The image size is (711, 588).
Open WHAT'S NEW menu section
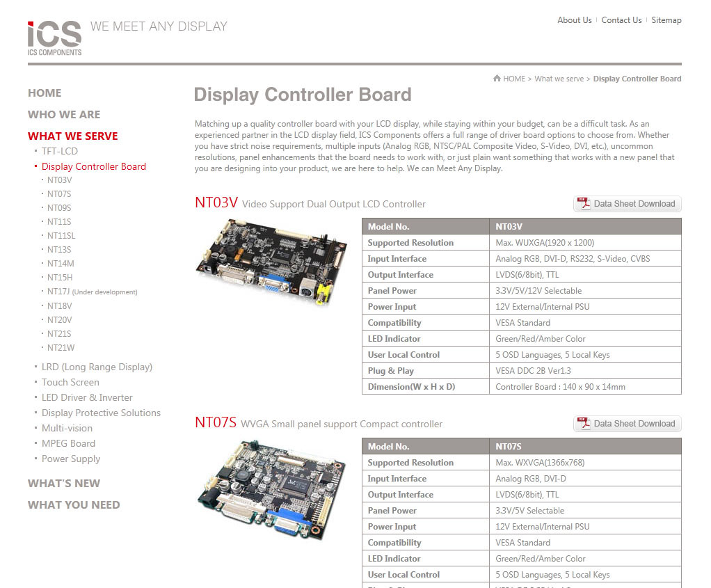[x=64, y=483]
